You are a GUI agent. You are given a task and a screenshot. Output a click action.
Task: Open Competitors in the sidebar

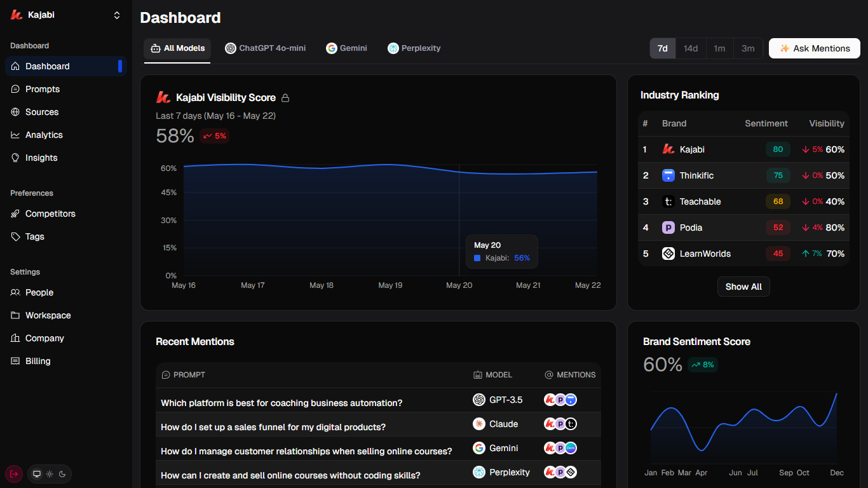tap(66, 213)
